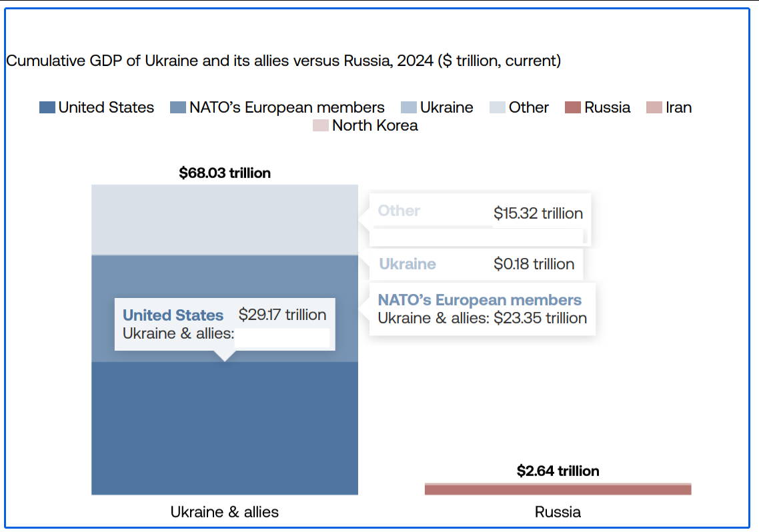Click the $15.32 trillion value
The width and height of the screenshot is (759, 532).
[538, 213]
